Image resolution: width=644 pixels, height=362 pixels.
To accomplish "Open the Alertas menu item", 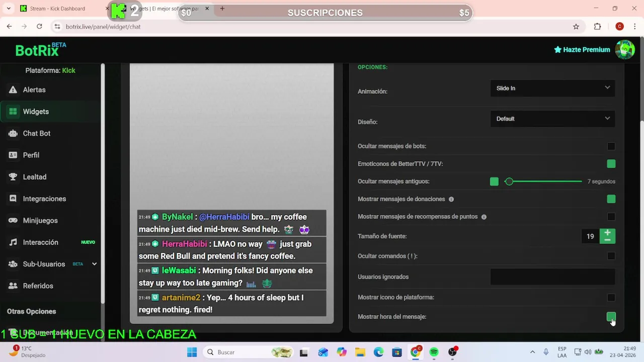I will pos(50,90).
